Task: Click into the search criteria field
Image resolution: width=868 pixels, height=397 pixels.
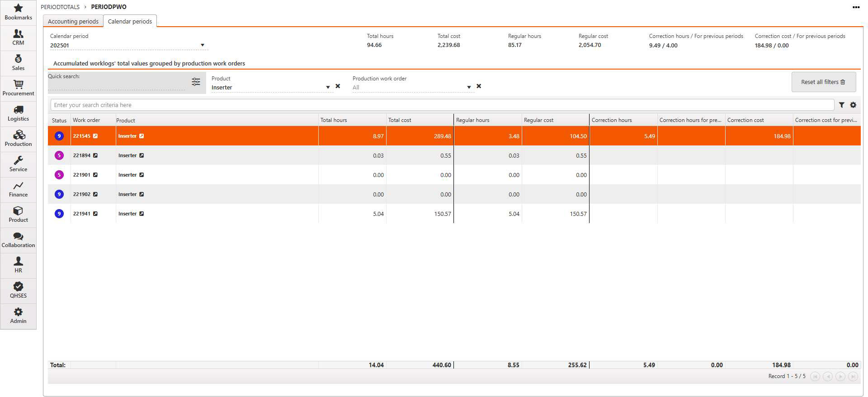Action: coord(442,105)
